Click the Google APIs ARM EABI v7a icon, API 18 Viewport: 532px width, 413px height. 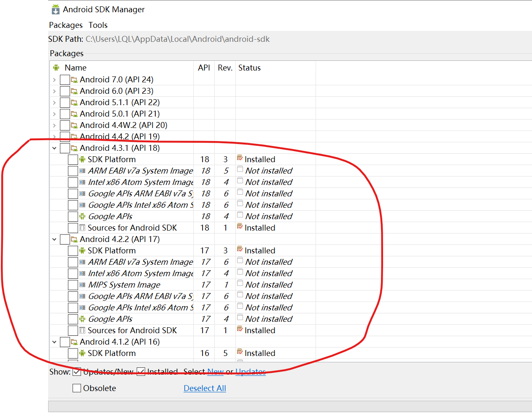pos(82,193)
